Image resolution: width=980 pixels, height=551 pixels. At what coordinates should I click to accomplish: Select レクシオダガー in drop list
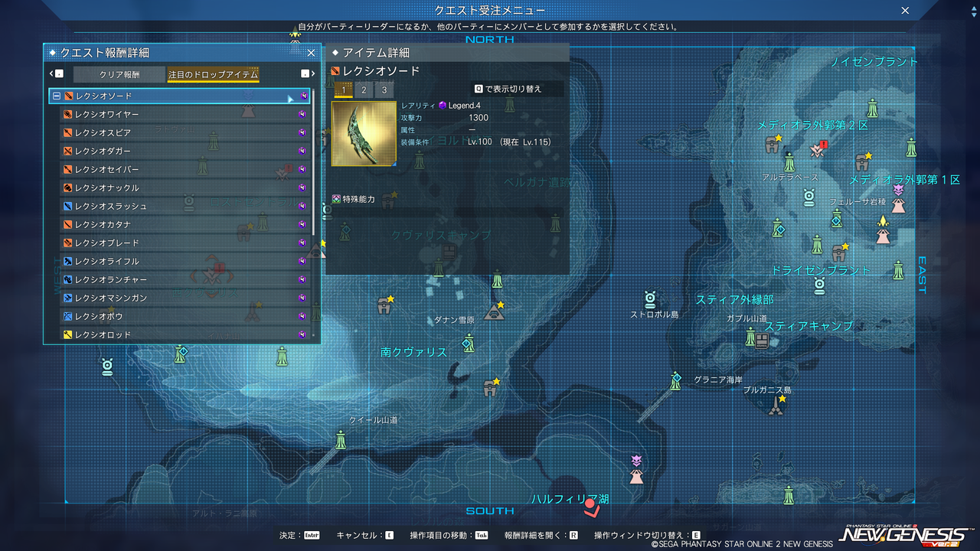click(x=185, y=152)
